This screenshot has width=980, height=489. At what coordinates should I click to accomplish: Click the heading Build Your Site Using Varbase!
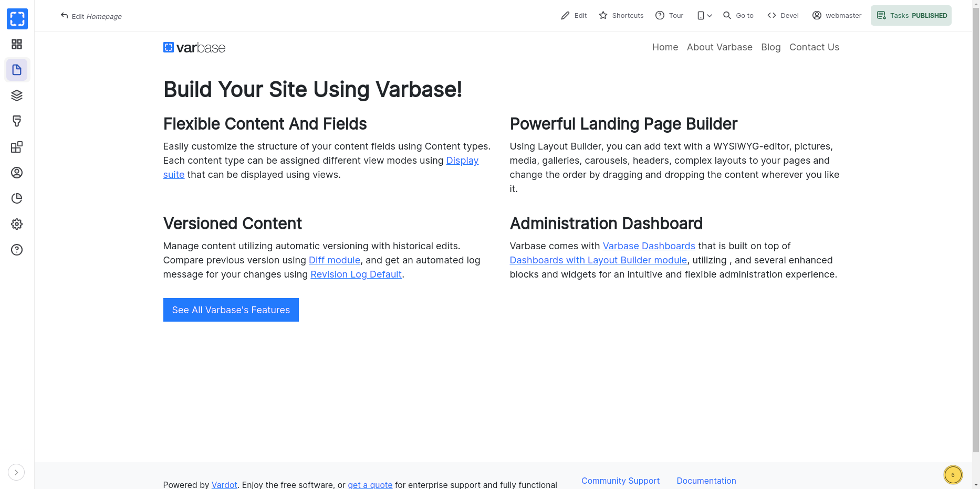pyautogui.click(x=312, y=89)
